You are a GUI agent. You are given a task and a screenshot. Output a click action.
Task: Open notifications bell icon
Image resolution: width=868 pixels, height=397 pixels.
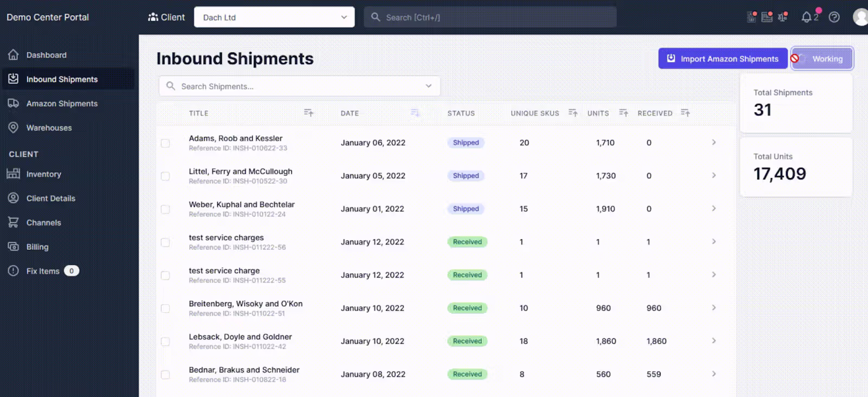(x=807, y=17)
